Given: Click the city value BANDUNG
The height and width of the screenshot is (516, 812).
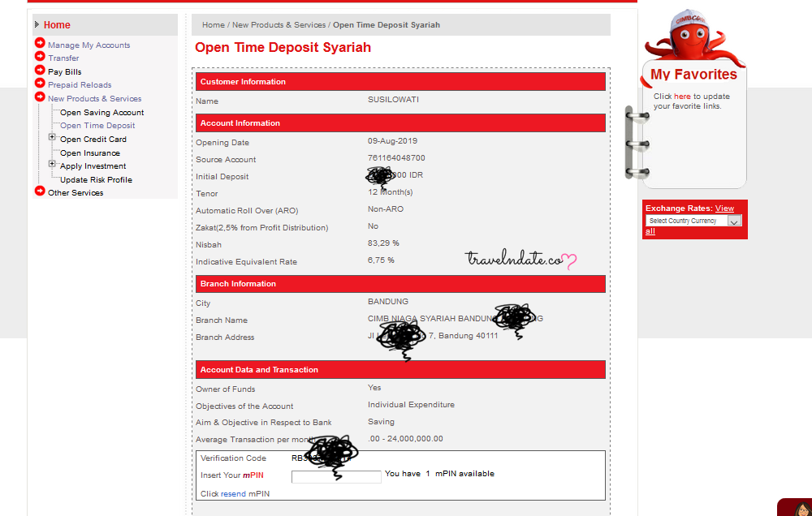Looking at the screenshot, I should [x=388, y=301].
